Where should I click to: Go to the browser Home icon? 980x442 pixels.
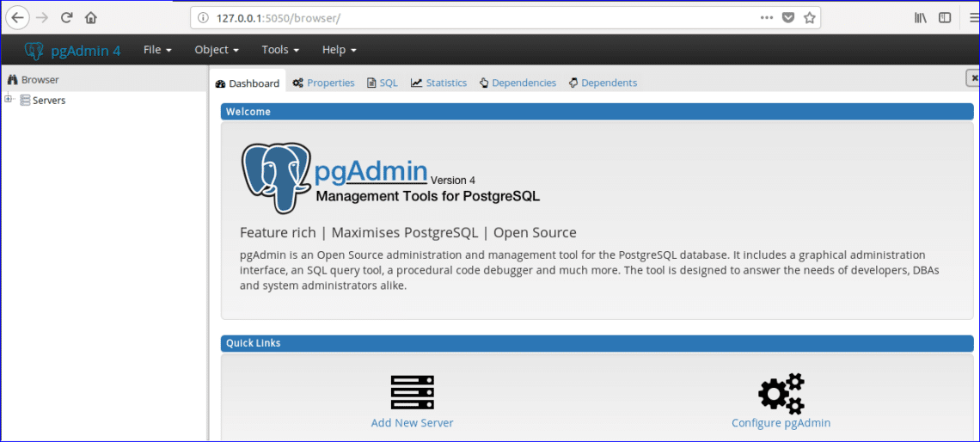[x=90, y=17]
